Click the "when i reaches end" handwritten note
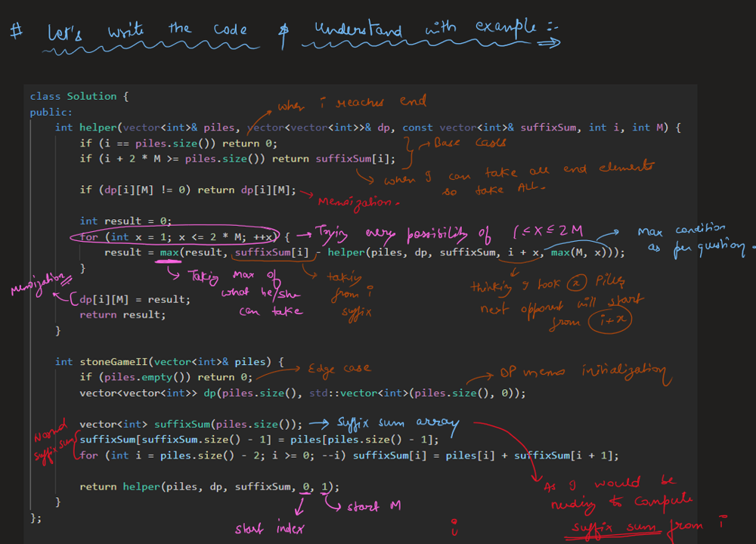 [352, 102]
